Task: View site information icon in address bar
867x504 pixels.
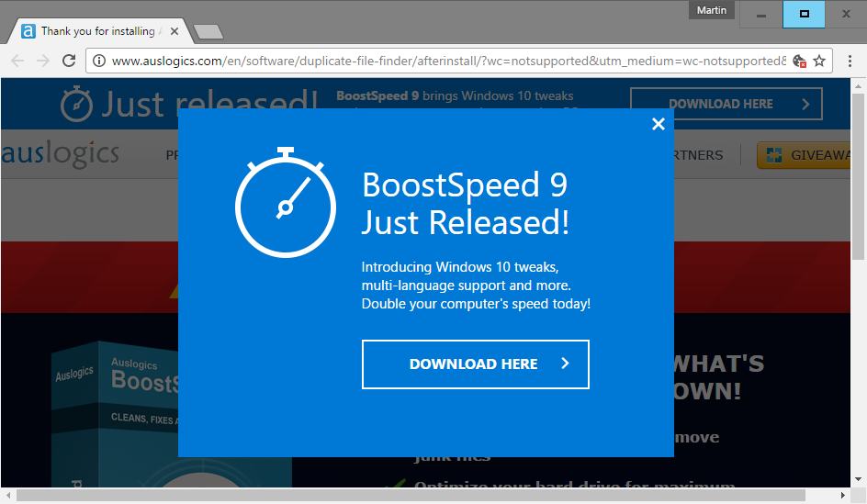Action: tap(99, 61)
